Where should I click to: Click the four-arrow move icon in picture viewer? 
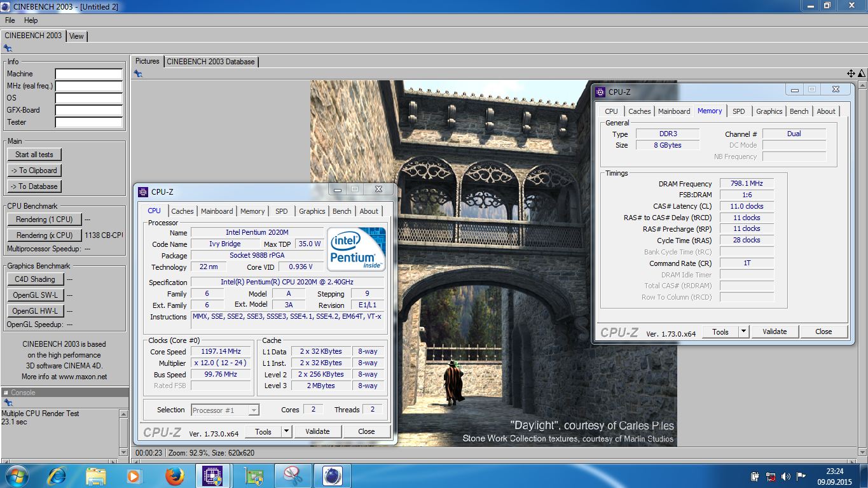point(851,74)
